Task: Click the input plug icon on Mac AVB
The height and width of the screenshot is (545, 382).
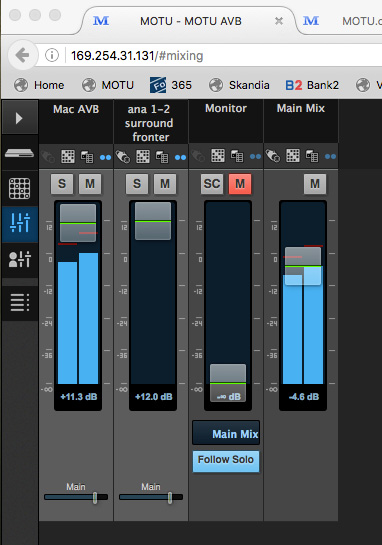Action: [48, 157]
